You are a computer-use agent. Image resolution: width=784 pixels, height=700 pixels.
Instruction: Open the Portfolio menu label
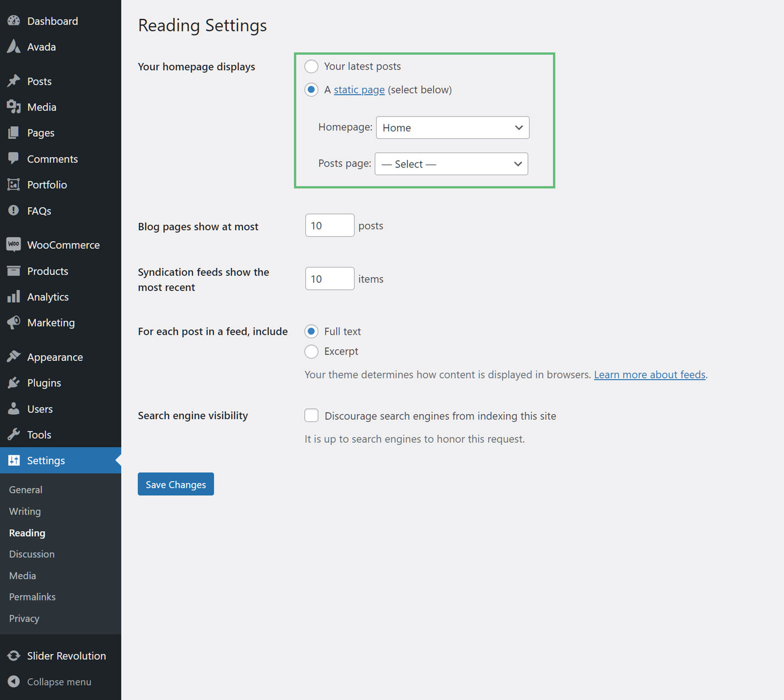47,184
